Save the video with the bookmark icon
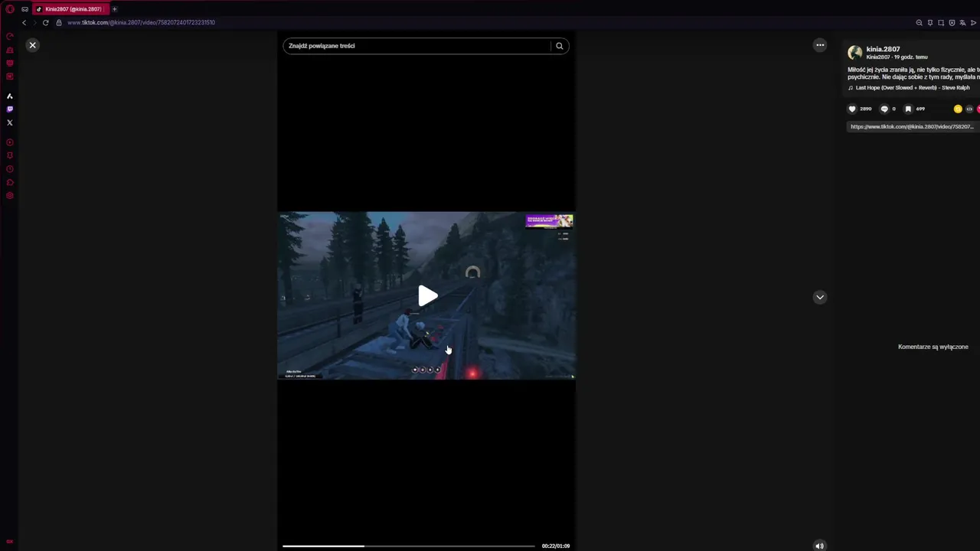980x551 pixels. coord(908,109)
